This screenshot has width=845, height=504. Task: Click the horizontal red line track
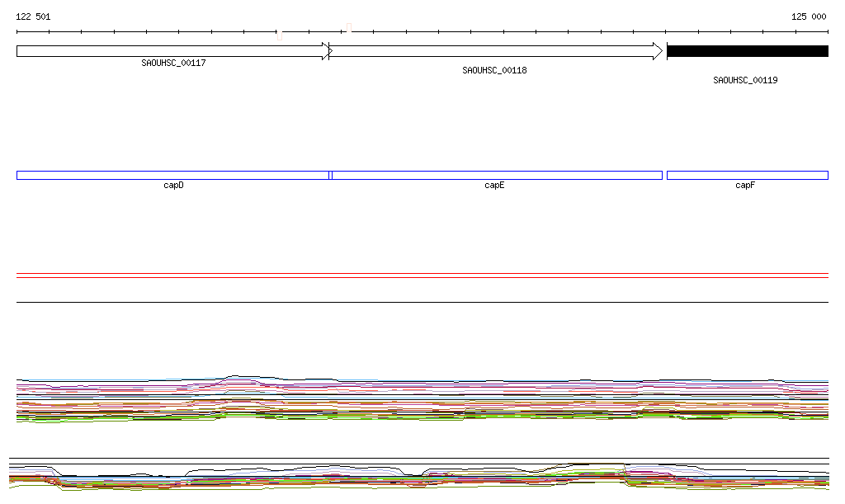pos(422,277)
